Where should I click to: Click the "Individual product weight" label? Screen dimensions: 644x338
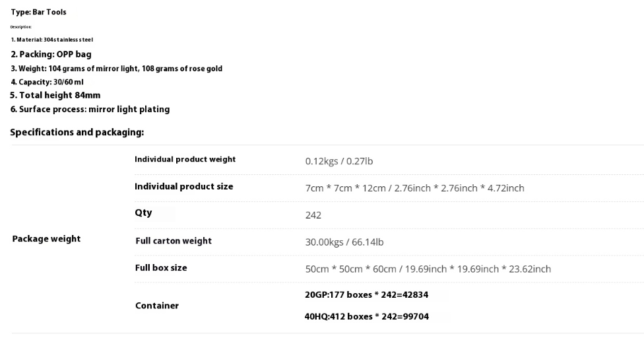(x=185, y=160)
